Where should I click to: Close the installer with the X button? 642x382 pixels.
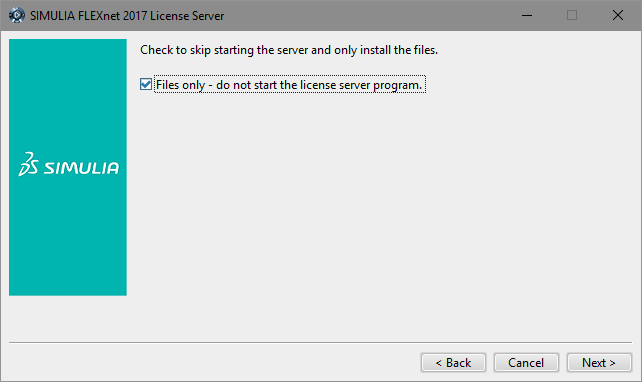618,16
